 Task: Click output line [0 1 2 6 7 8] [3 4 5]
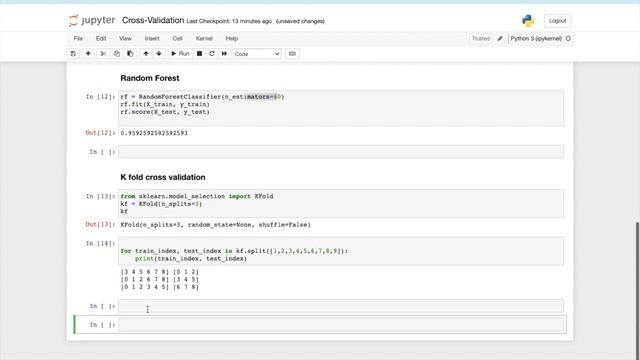point(160,280)
